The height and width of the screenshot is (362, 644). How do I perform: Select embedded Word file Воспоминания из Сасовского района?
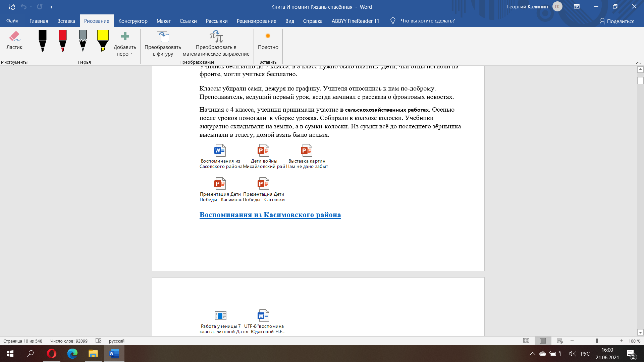pos(220,157)
